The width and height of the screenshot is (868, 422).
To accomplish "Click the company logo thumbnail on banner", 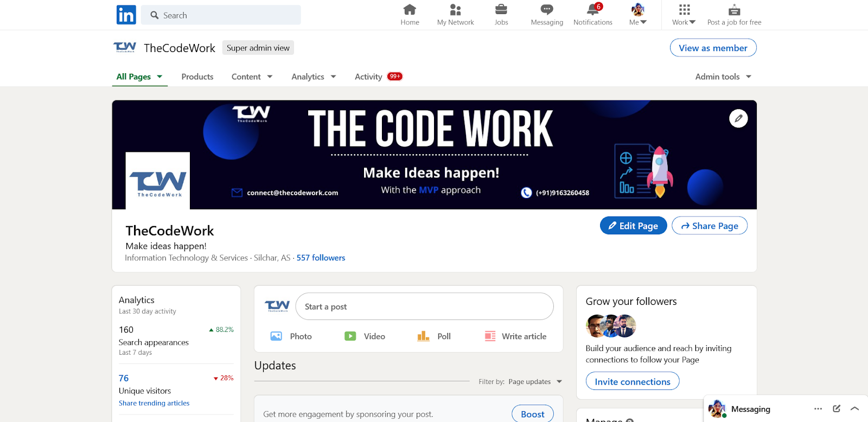I will [x=158, y=181].
